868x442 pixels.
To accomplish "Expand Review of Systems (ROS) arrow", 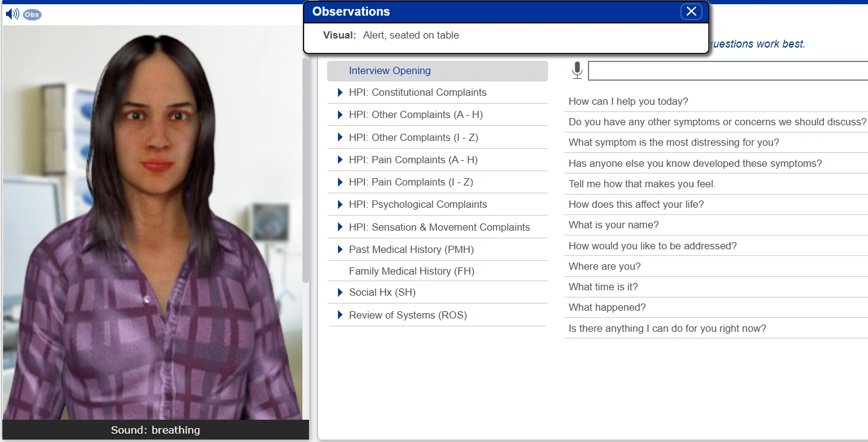I will [x=340, y=315].
